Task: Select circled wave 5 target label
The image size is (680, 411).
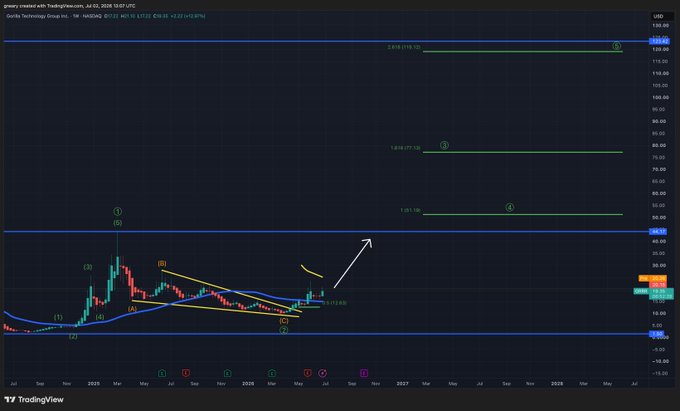Action: [x=617, y=46]
